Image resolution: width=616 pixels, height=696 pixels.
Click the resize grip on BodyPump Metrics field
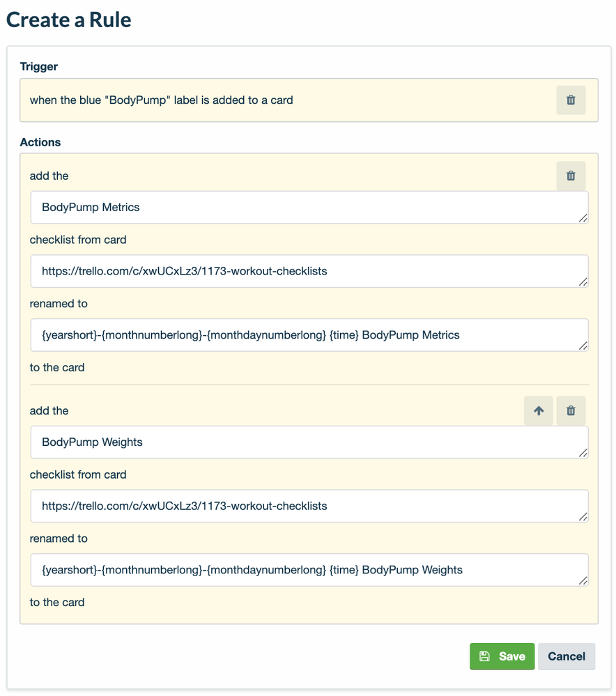click(583, 218)
